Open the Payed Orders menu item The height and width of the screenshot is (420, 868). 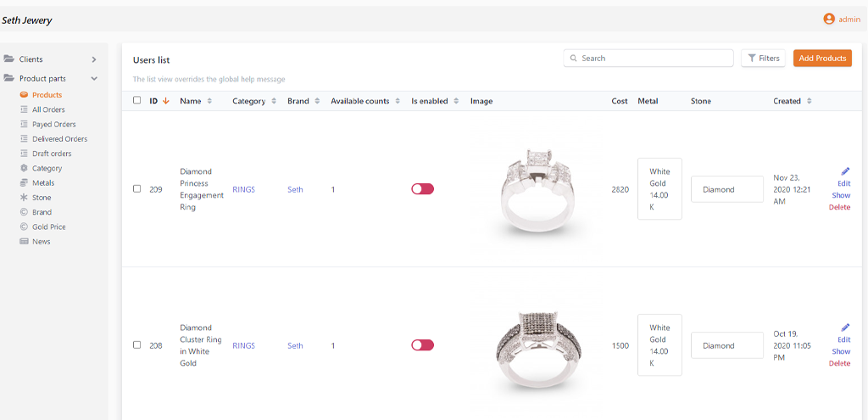[x=53, y=124]
